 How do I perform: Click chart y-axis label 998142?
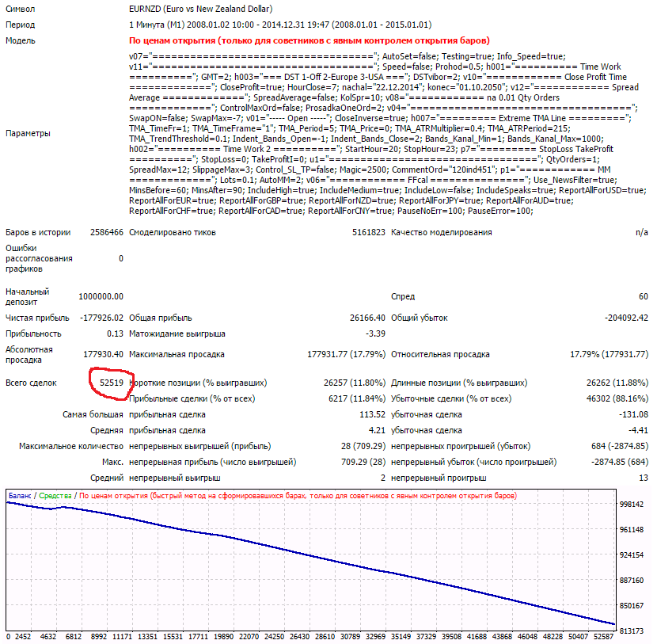point(632,505)
